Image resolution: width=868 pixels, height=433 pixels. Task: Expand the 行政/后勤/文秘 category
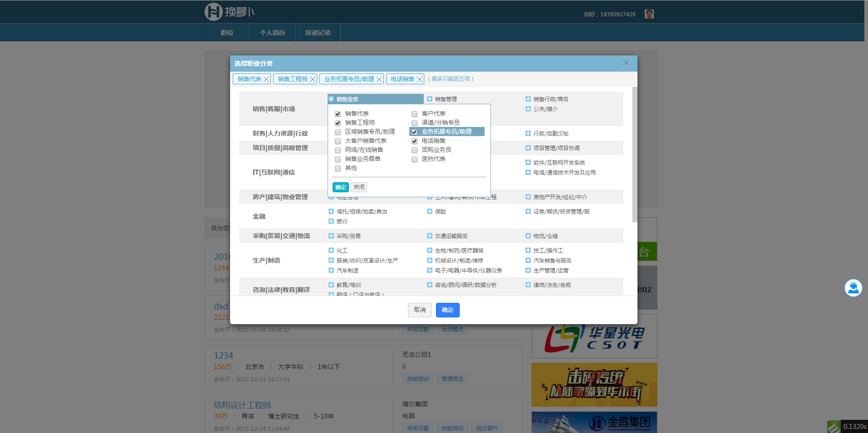click(528, 133)
